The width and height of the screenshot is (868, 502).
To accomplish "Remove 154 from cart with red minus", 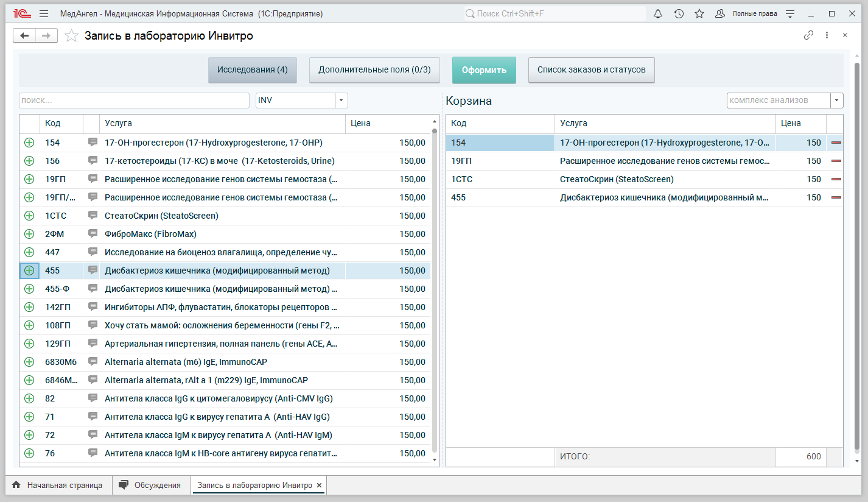I will pos(836,143).
